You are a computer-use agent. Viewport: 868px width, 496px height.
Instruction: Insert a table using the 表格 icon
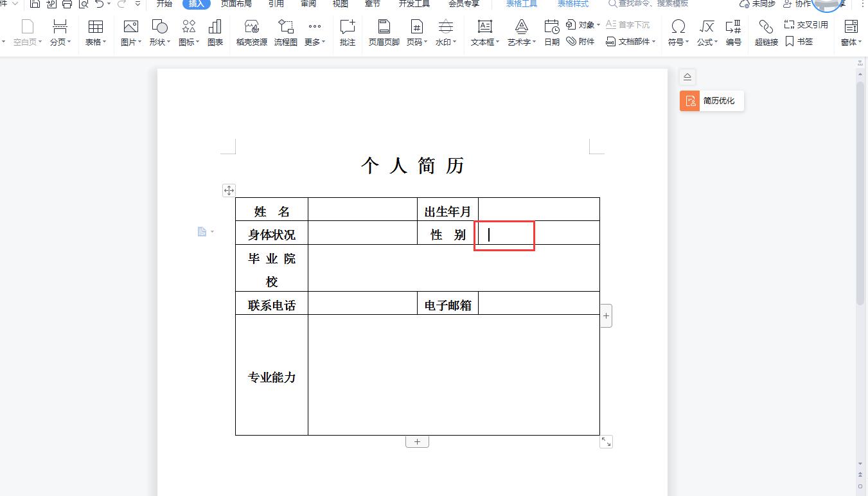(x=95, y=32)
